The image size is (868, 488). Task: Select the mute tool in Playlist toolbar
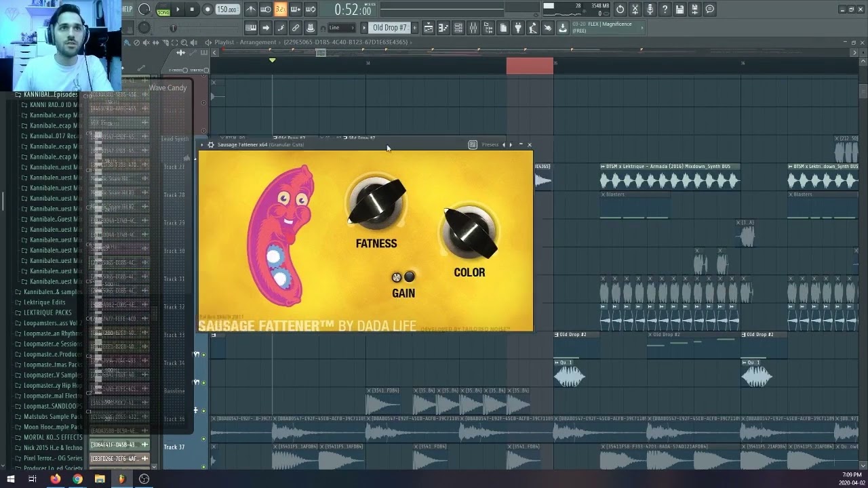[x=147, y=43]
